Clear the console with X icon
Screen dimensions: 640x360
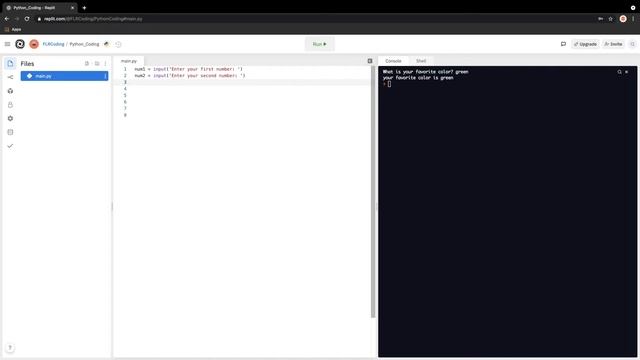[627, 72]
